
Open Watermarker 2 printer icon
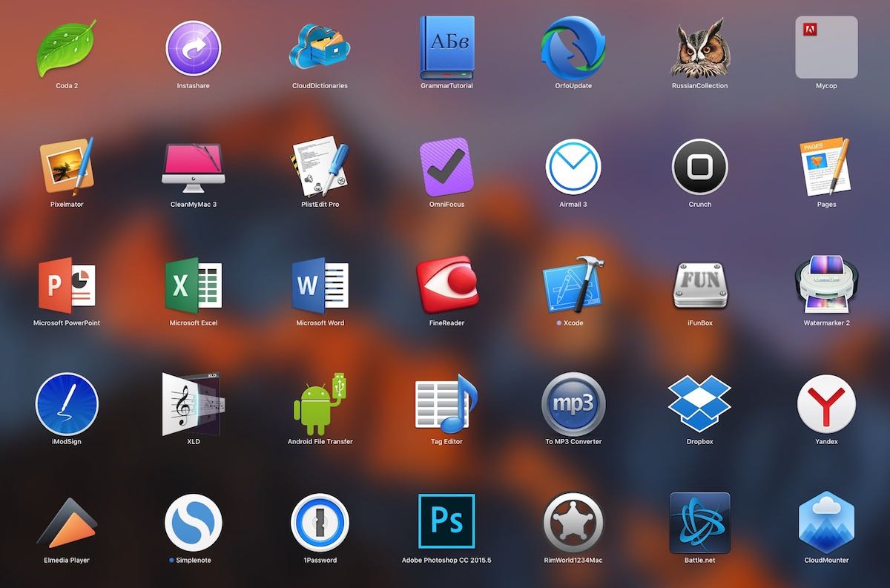pyautogui.click(x=826, y=285)
